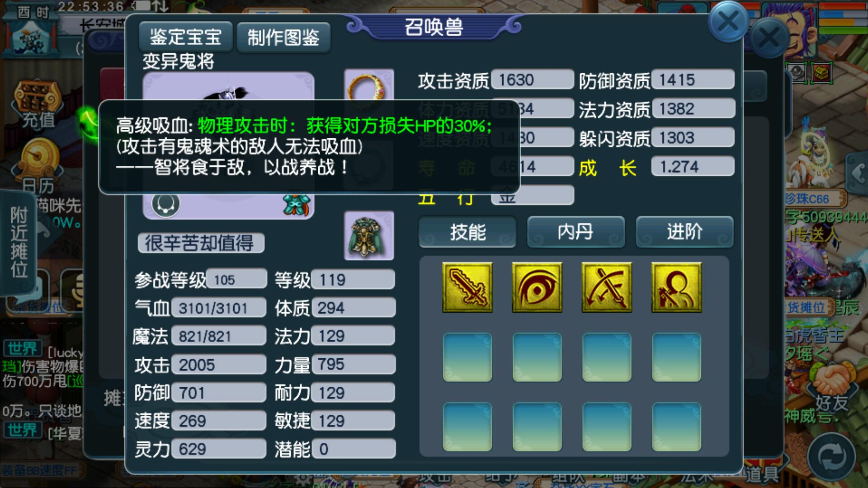Tap the first empty skill slot
Screen dimensions: 868x488
click(x=467, y=357)
